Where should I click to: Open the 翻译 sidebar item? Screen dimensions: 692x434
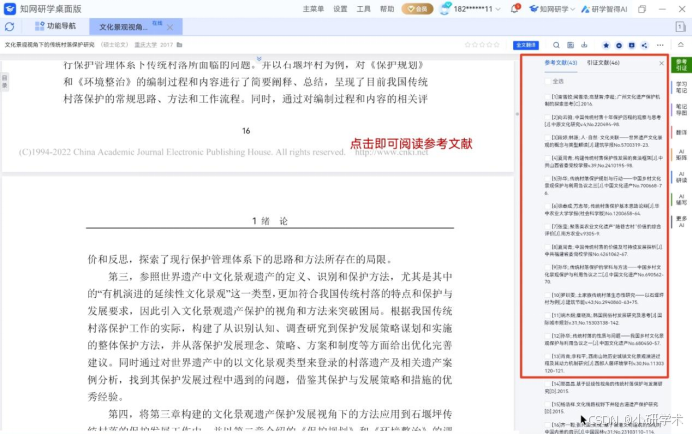coord(681,132)
